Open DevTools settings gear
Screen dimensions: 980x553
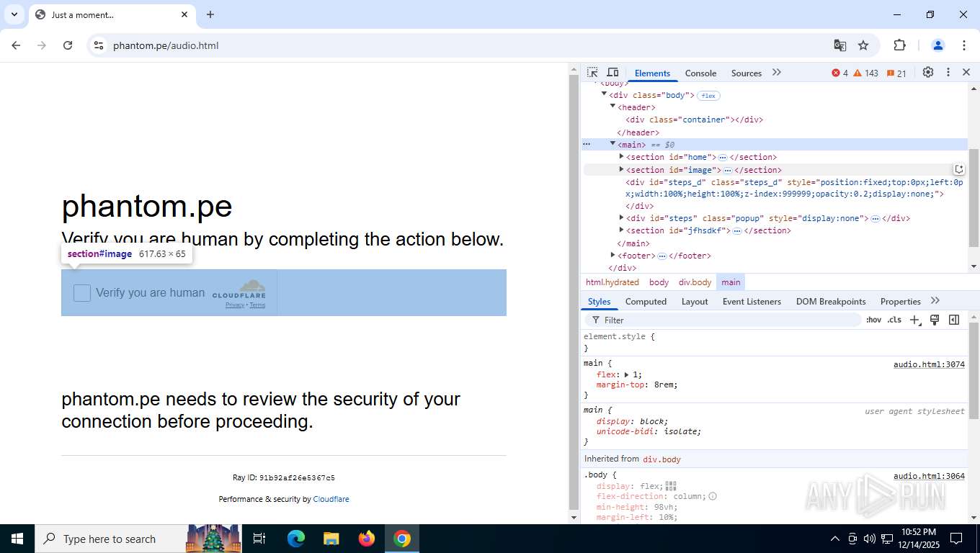[928, 73]
